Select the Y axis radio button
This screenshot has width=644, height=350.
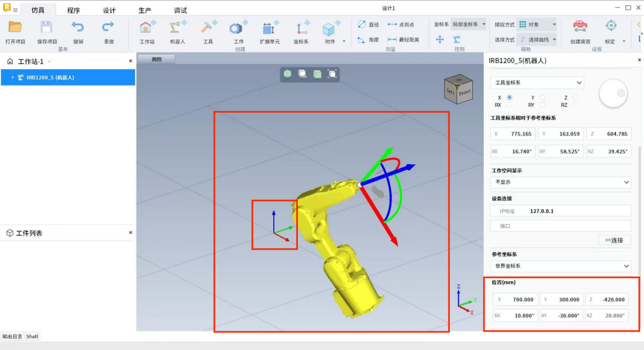pos(542,97)
